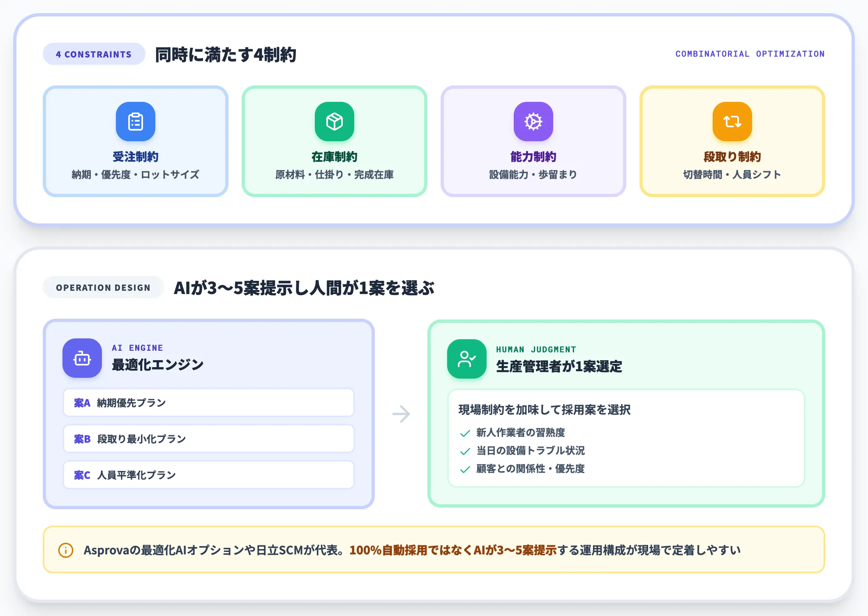868x616 pixels.
Task: Click the text 切替時間・人員シフト
Action: pyautogui.click(x=732, y=175)
